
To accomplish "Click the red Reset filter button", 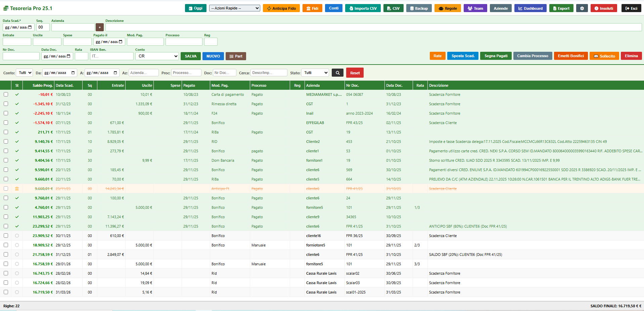I will tap(355, 73).
